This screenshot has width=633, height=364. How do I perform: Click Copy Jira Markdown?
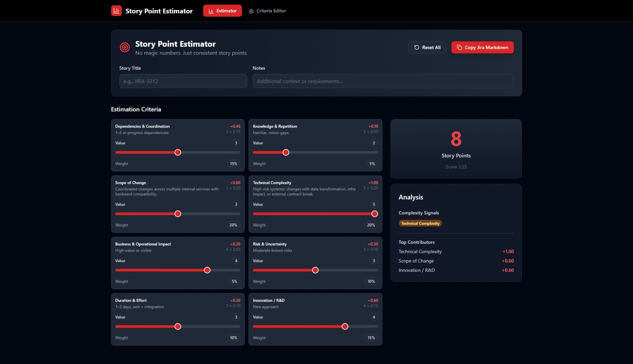click(x=482, y=47)
